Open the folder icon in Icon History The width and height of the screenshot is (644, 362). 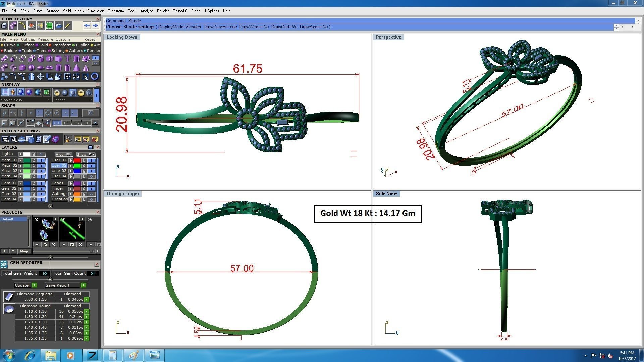pyautogui.click(x=58, y=26)
